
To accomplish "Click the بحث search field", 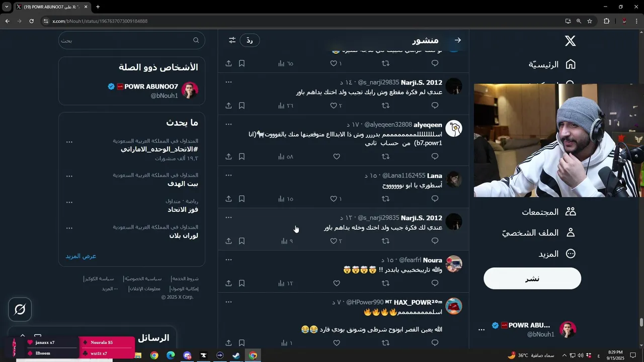I will (132, 40).
